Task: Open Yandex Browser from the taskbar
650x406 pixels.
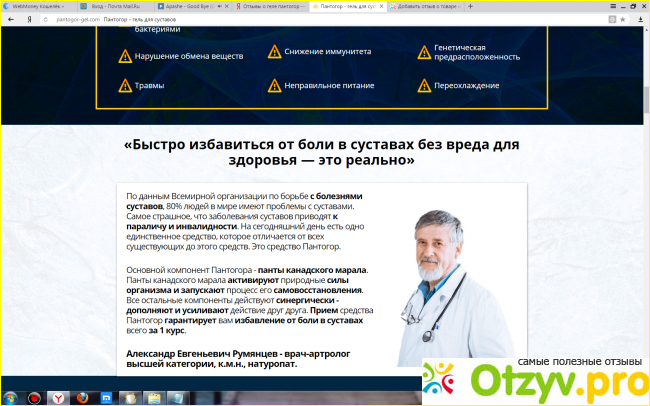Action: [x=58, y=397]
